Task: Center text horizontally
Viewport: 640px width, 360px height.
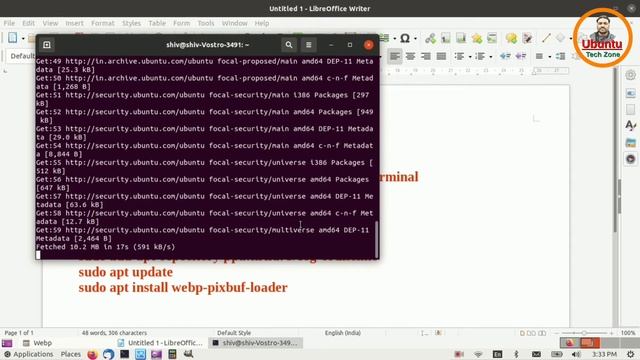Action: [x=410, y=56]
